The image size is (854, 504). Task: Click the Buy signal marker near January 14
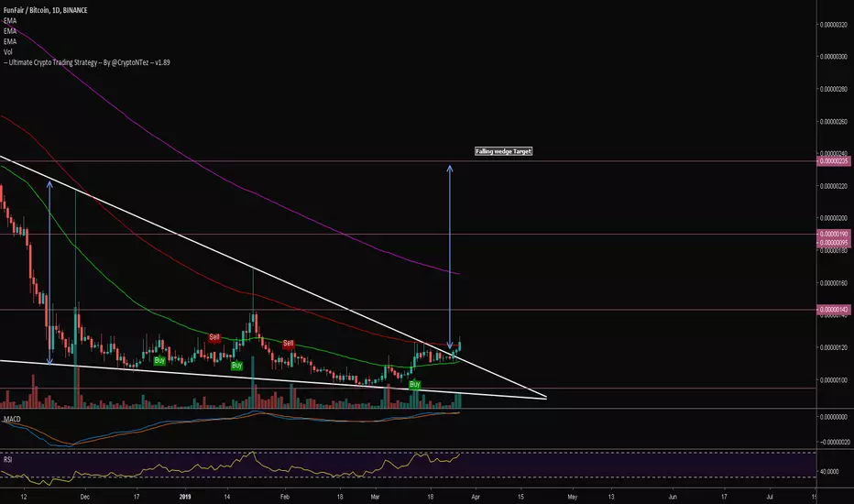click(x=236, y=366)
